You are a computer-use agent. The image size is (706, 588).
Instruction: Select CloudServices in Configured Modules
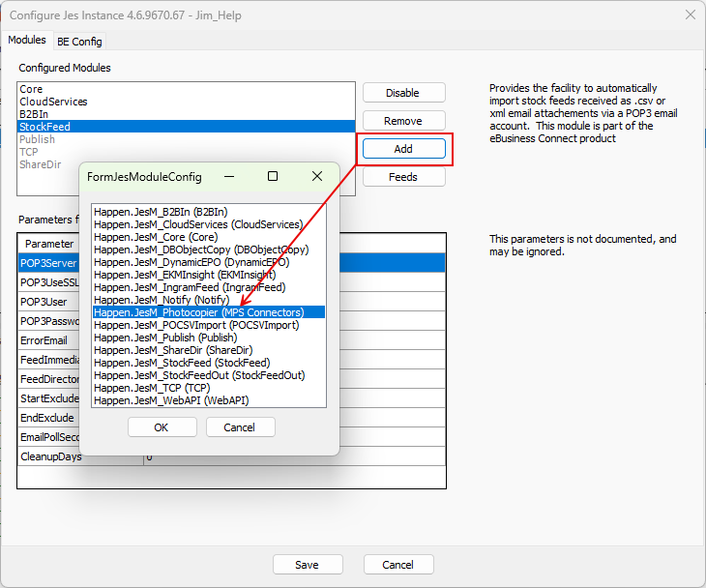[x=53, y=102]
